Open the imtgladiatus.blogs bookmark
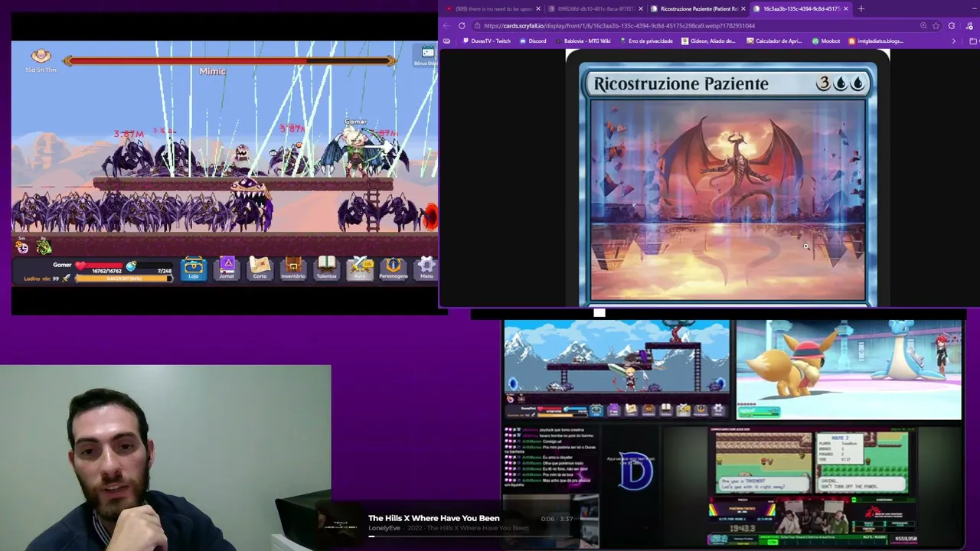Image resolution: width=980 pixels, height=551 pixels. (876, 41)
